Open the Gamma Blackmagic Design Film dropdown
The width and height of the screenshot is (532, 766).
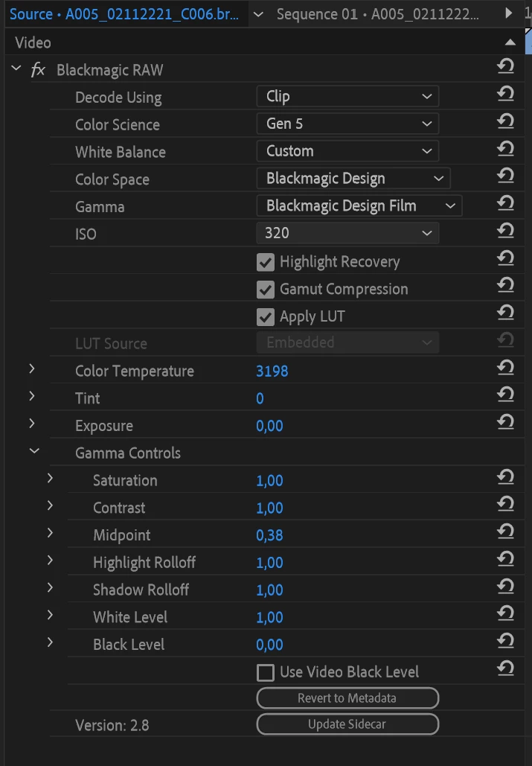(359, 205)
